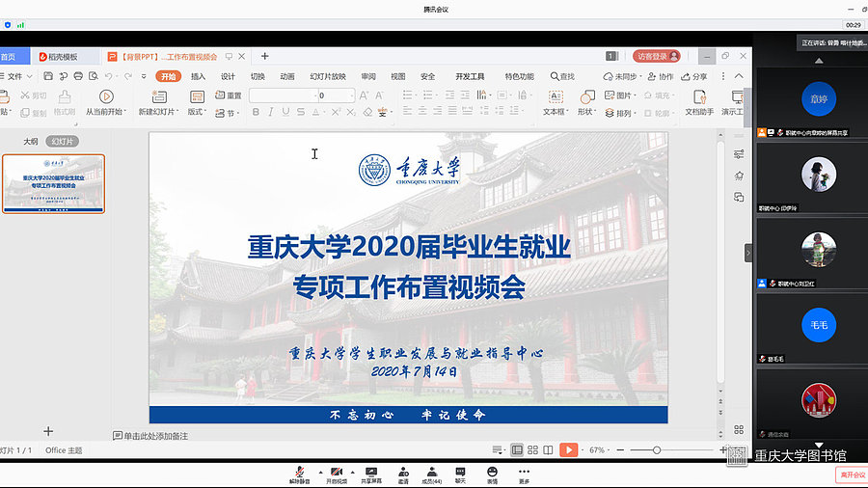The width and height of the screenshot is (868, 488).
Task: Decrease the font size with A- icon
Action: point(379,95)
